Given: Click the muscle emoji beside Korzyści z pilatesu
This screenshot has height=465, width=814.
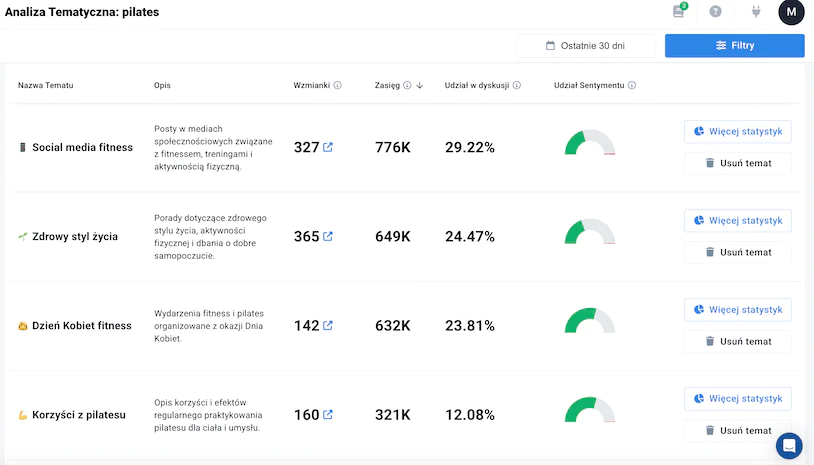Looking at the screenshot, I should point(22,415).
